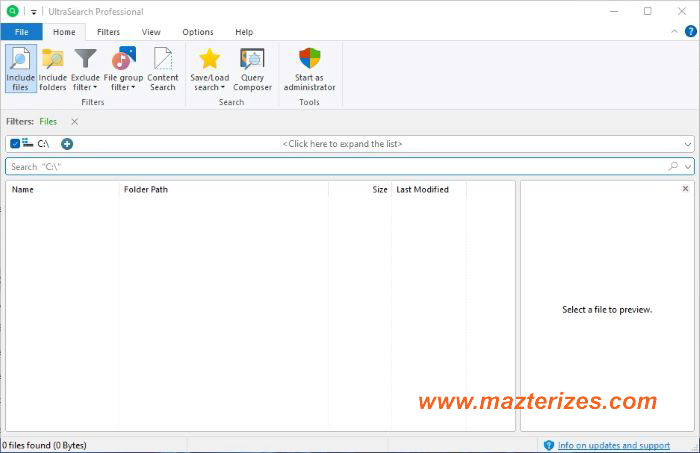700x453 pixels.
Task: Maximize the UltraSearch window
Action: [647, 11]
